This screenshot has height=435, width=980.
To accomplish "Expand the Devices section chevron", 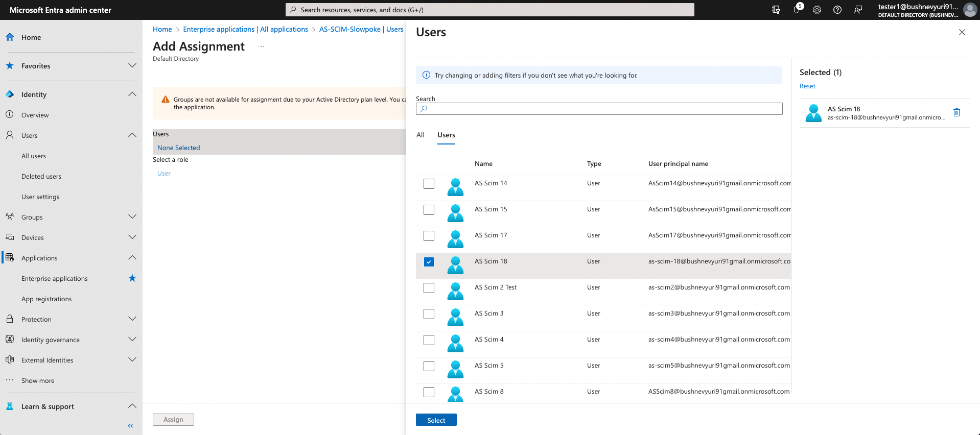I will (132, 237).
